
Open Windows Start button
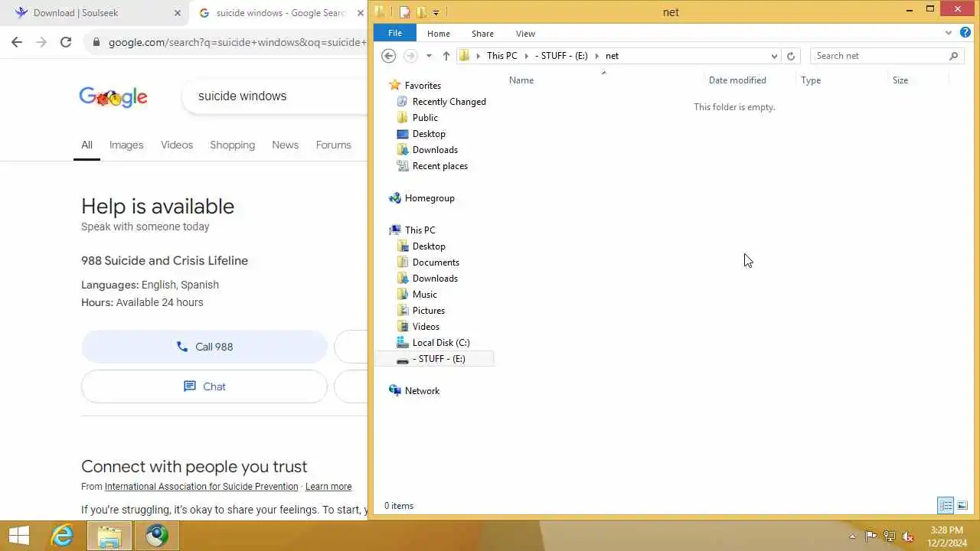click(18, 535)
